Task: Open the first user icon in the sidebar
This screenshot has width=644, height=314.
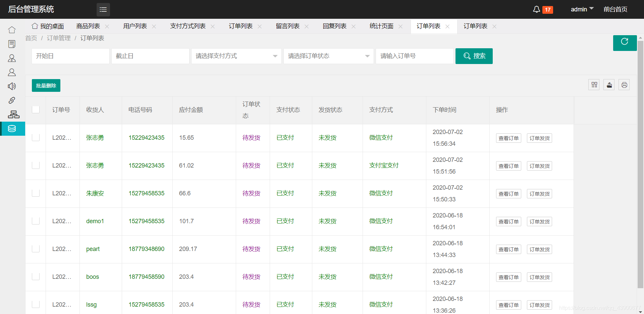Action: [12, 58]
